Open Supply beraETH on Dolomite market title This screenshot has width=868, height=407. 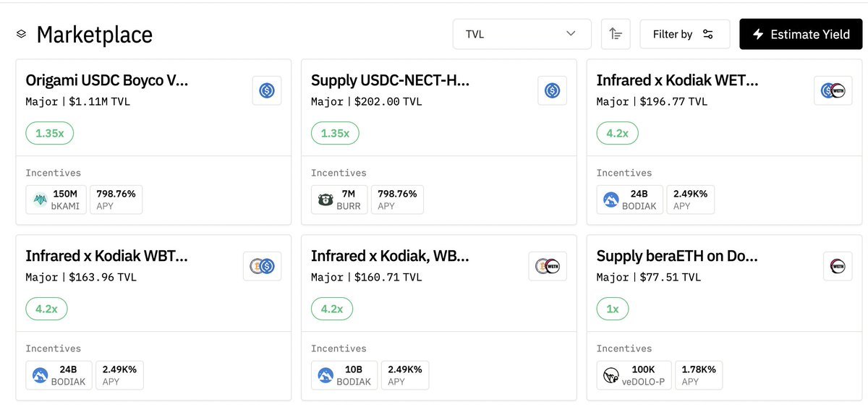coord(677,256)
